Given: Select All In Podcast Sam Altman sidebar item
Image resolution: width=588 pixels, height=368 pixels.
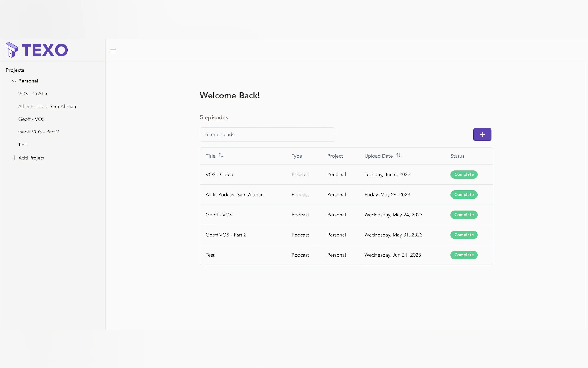Looking at the screenshot, I should coord(47,106).
